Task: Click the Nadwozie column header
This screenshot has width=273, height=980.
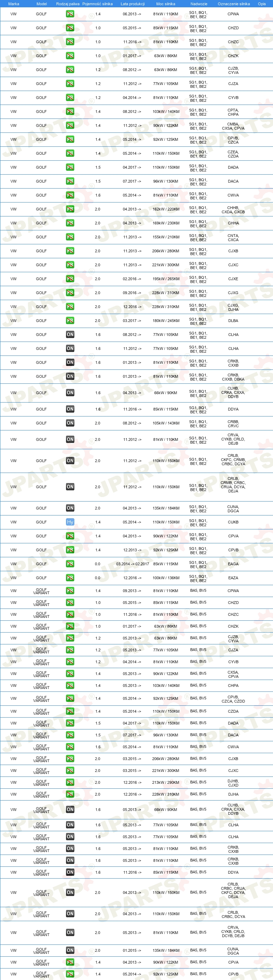Action: [x=199, y=4]
